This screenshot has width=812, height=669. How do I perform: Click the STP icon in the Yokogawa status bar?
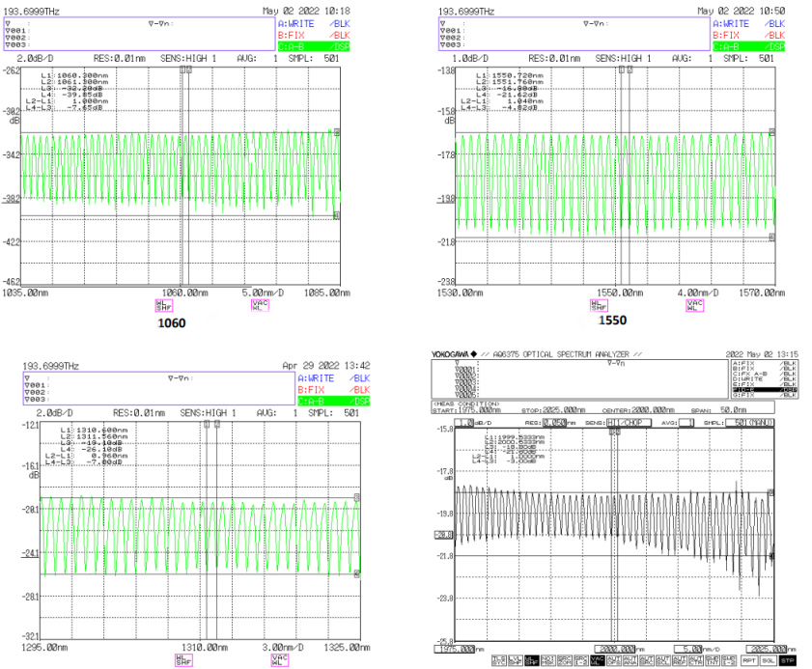(x=788, y=661)
